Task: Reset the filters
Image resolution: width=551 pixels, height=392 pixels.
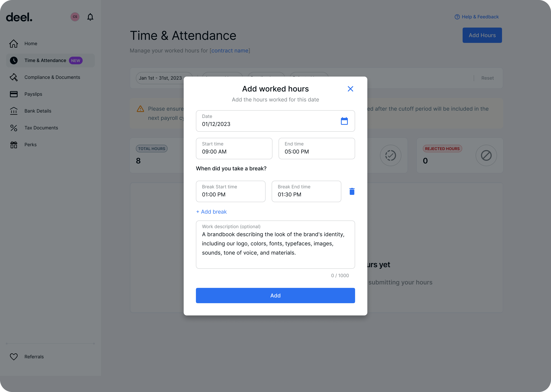Action: coord(487,78)
